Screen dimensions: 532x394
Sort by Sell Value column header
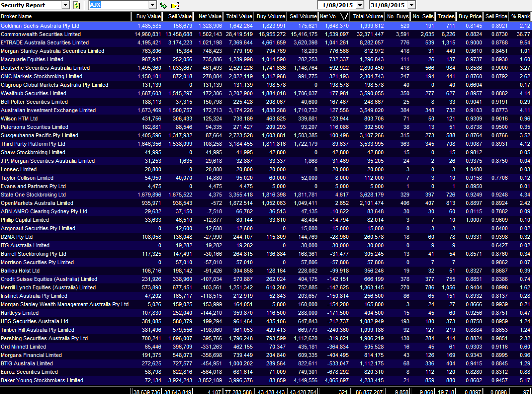(178, 16)
